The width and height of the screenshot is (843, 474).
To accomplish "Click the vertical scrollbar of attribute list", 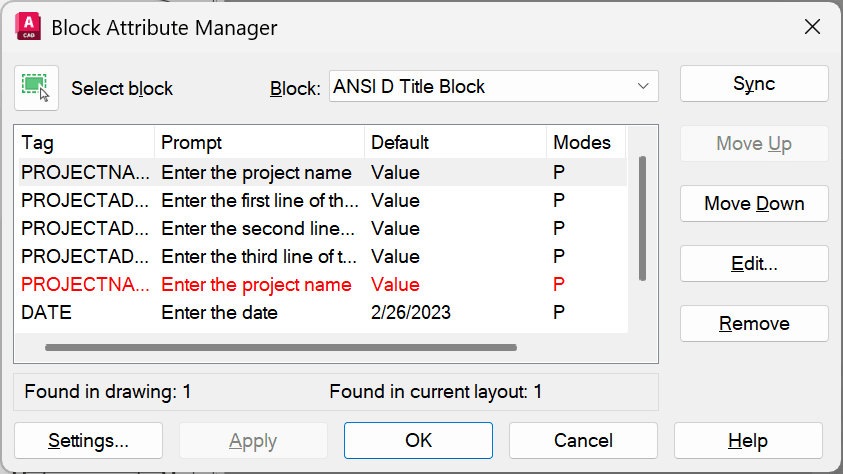I will click(x=642, y=218).
